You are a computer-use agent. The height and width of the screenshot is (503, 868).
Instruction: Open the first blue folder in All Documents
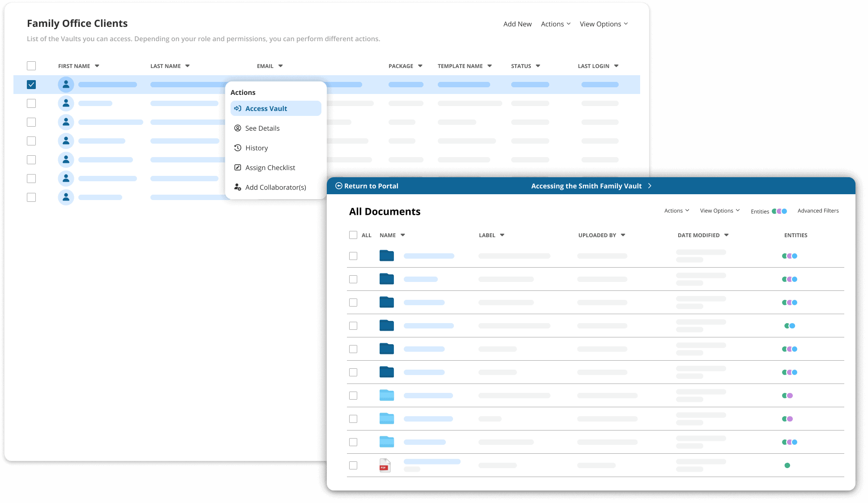tap(386, 256)
